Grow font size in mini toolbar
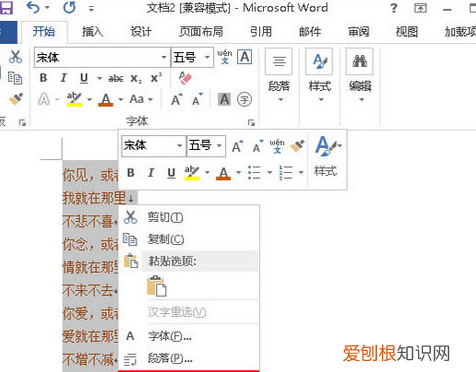The image size is (476, 372). click(x=237, y=146)
